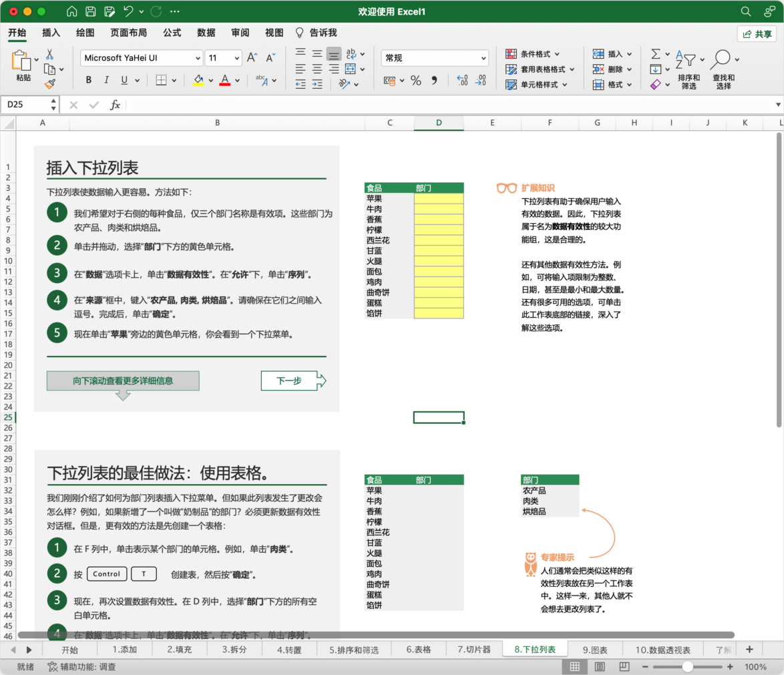Switch to page layout view in status bar
784x675 pixels.
599,667
